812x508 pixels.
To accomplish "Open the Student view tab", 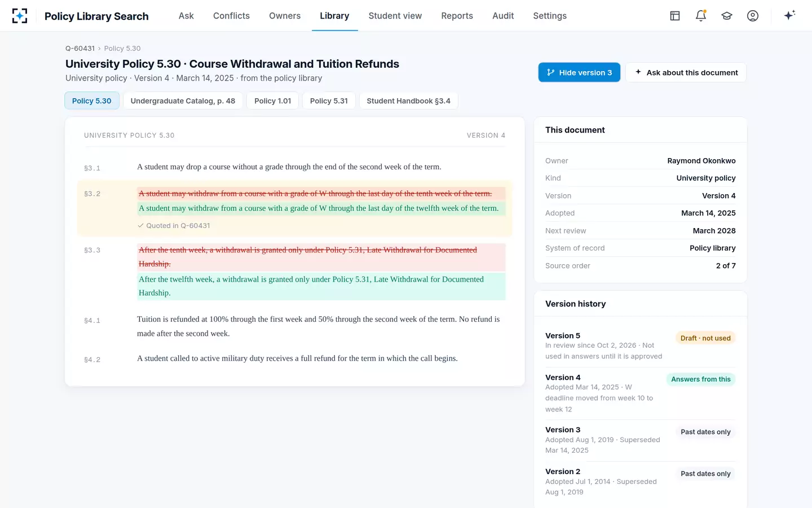I will point(395,16).
